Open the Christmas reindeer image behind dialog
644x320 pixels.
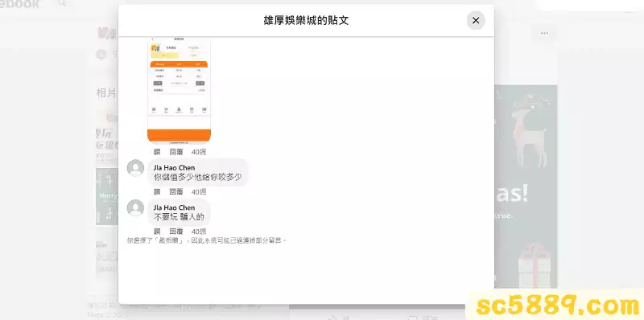(526, 187)
